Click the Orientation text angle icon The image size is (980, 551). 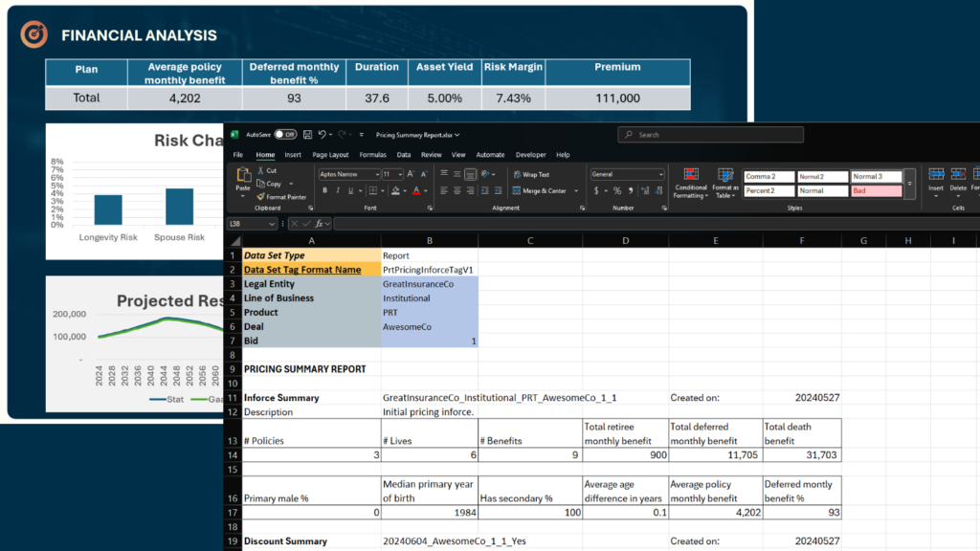point(485,174)
